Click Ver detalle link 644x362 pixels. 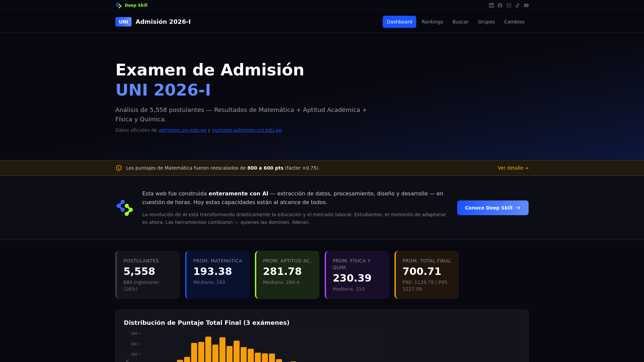tap(513, 168)
